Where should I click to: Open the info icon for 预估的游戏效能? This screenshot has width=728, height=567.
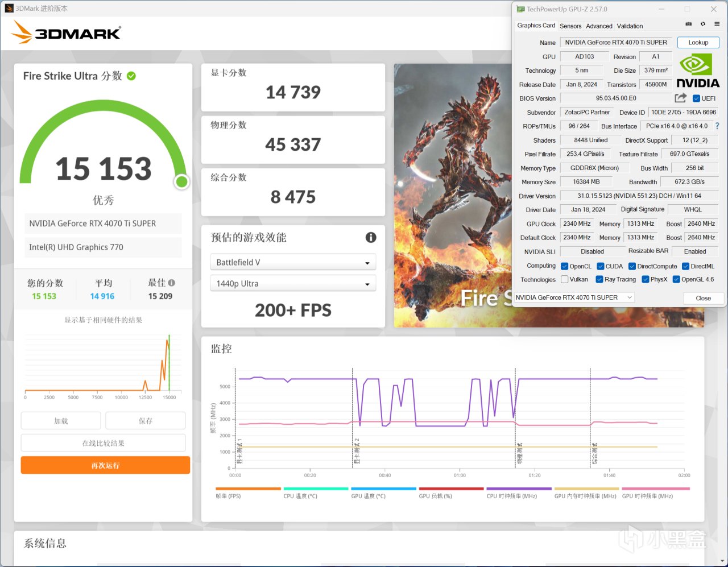click(x=371, y=237)
